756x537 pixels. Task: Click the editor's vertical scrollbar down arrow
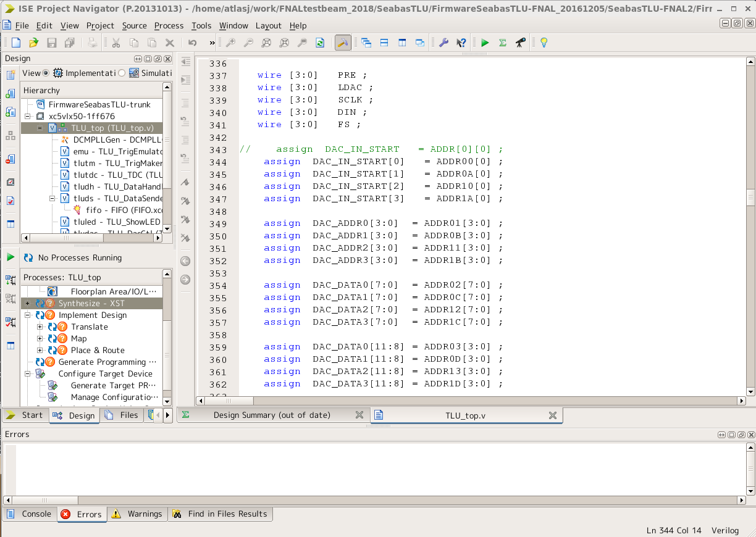[750, 391]
